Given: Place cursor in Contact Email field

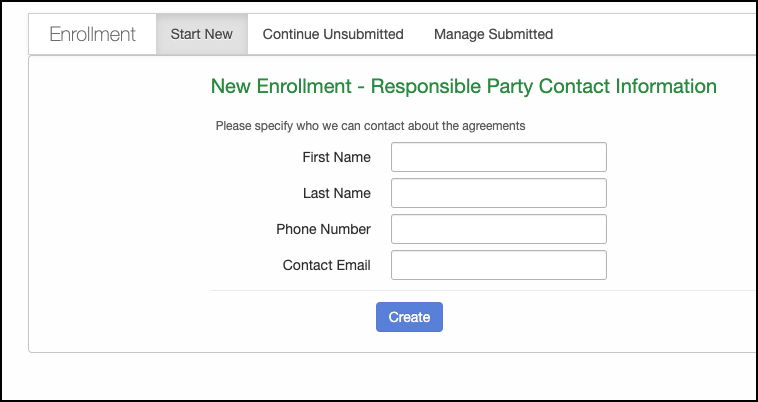Looking at the screenshot, I should point(498,265).
